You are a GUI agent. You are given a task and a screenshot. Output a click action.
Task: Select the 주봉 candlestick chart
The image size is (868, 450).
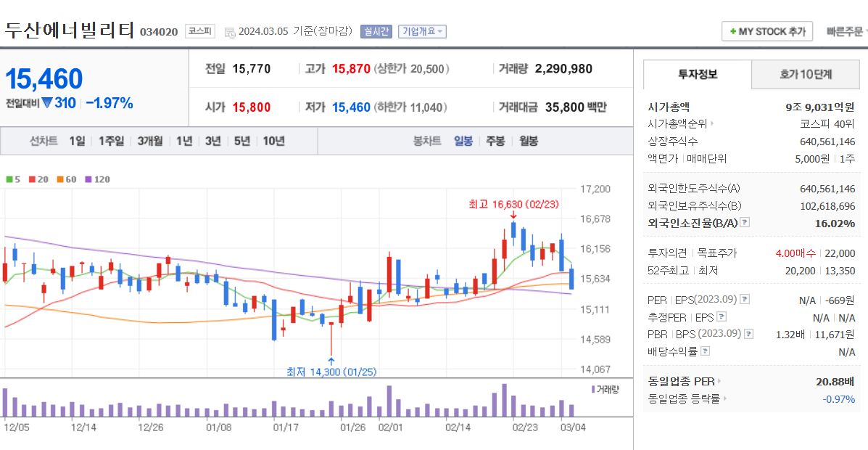pyautogui.click(x=495, y=141)
